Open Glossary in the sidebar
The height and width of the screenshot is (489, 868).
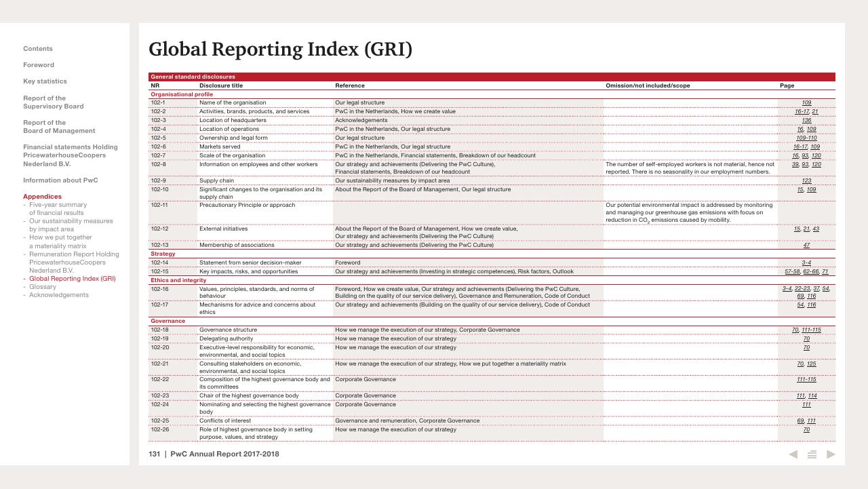[43, 287]
